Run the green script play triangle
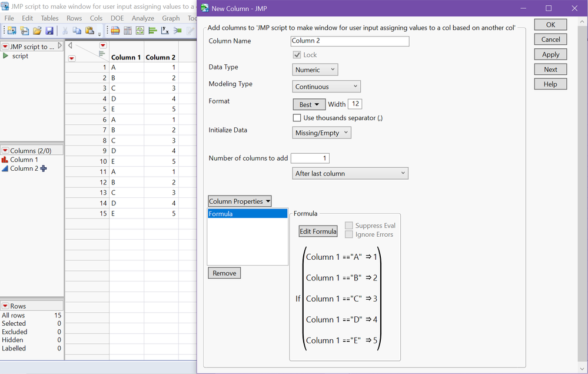The height and width of the screenshot is (374, 588). [6, 56]
